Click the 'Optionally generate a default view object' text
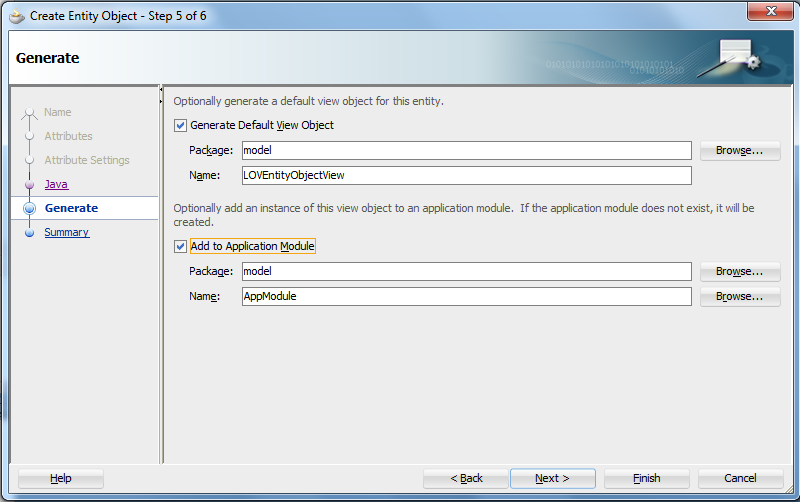Viewport: 800px width, 502px height. click(309, 101)
